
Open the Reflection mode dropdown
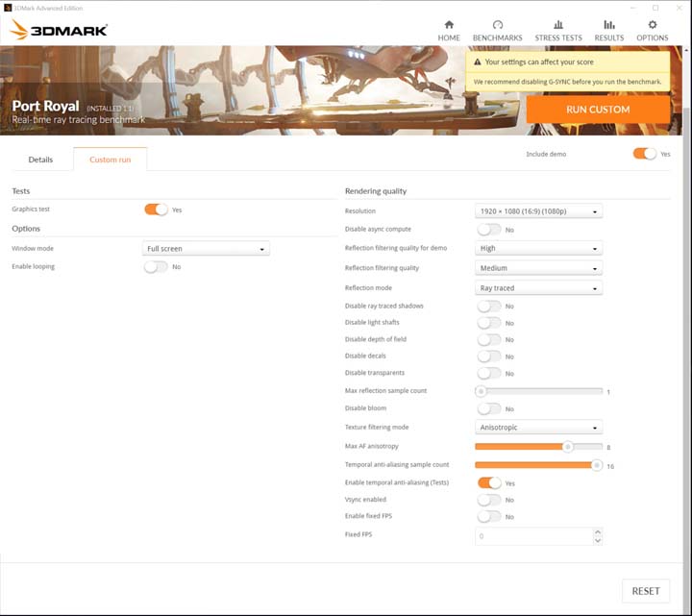pyautogui.click(x=538, y=287)
